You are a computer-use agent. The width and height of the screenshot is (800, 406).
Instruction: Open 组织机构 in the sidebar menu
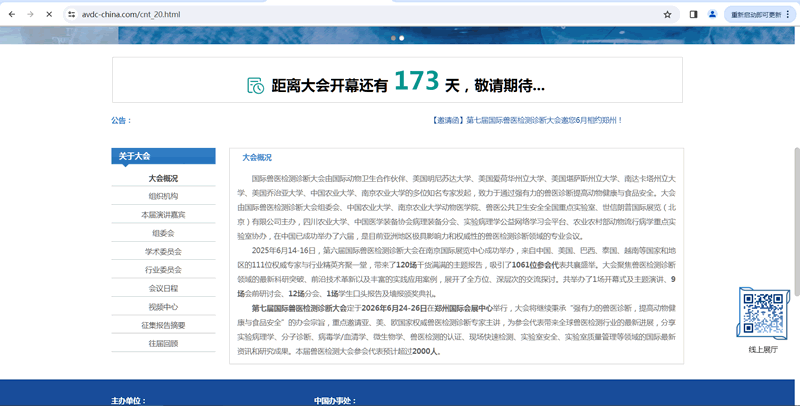point(163,196)
